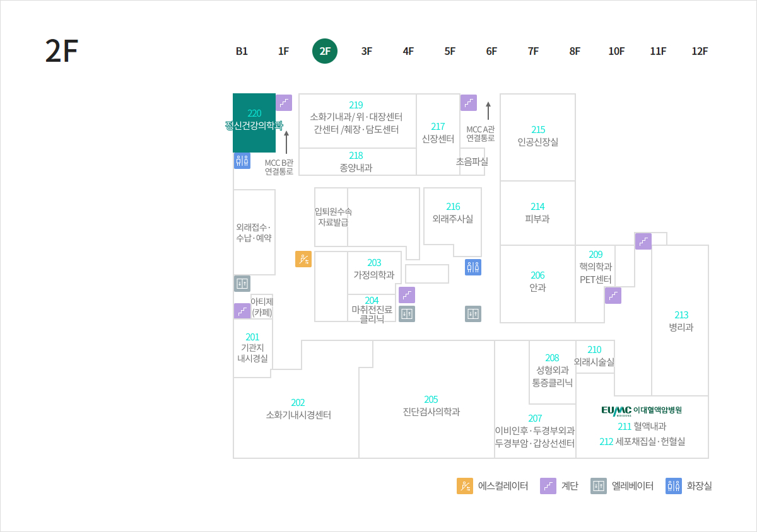Select room 218 종양내과
The width and height of the screenshot is (757, 532).
point(357,161)
